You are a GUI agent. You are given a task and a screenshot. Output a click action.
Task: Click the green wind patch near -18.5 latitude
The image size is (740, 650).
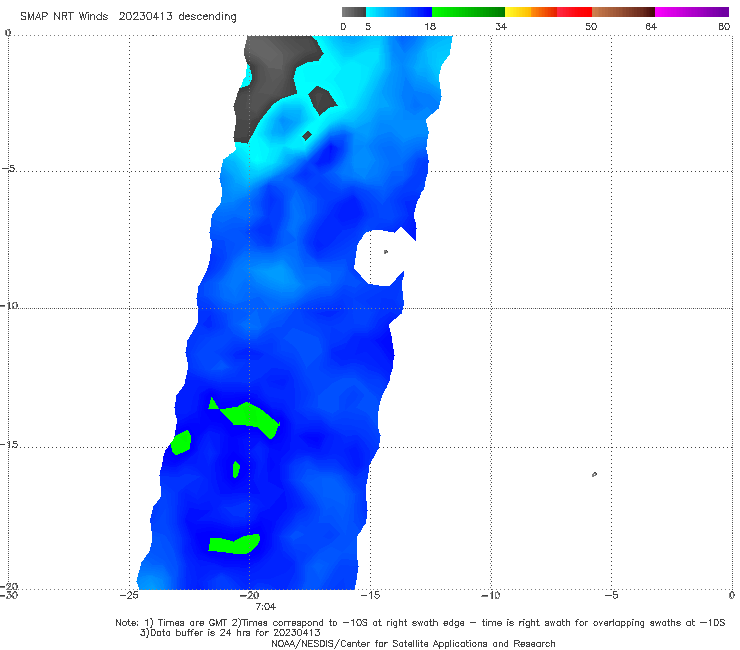(235, 544)
